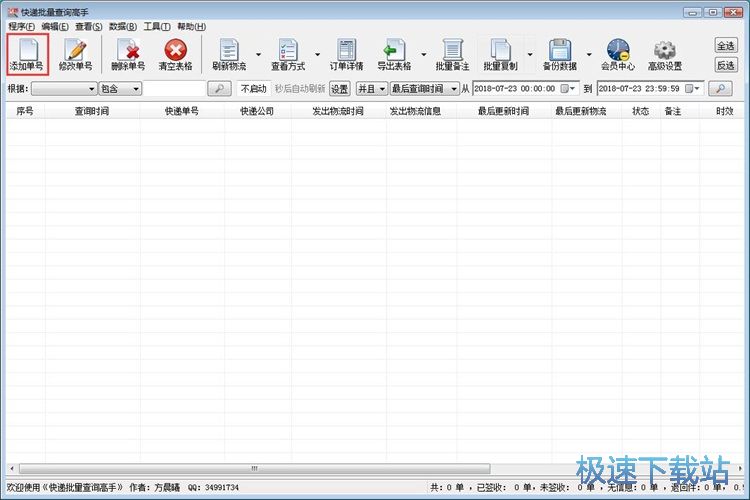Open the 查看(S) menu
The height and width of the screenshot is (500, 750).
pyautogui.click(x=88, y=26)
